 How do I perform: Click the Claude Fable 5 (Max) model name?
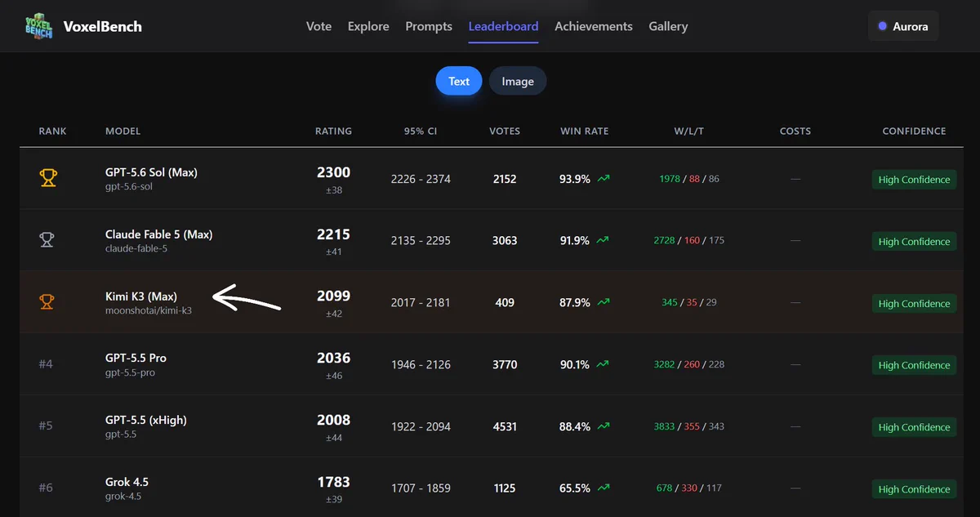(x=158, y=234)
